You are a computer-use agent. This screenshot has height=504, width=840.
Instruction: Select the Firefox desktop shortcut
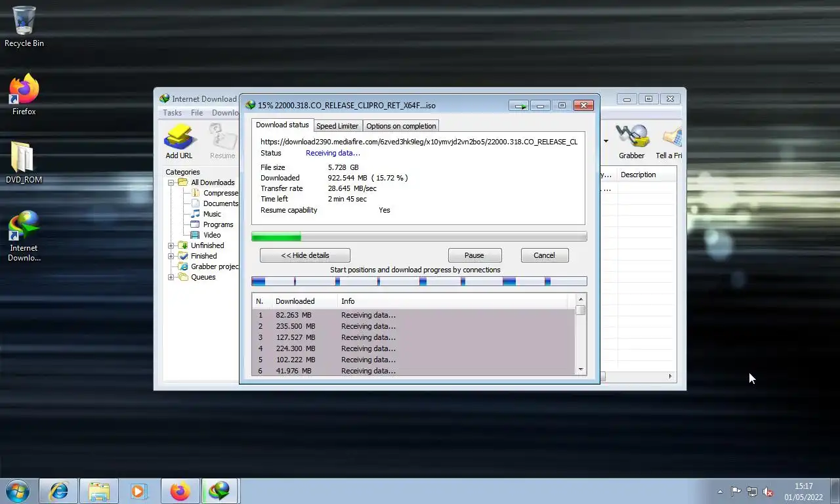(x=24, y=95)
